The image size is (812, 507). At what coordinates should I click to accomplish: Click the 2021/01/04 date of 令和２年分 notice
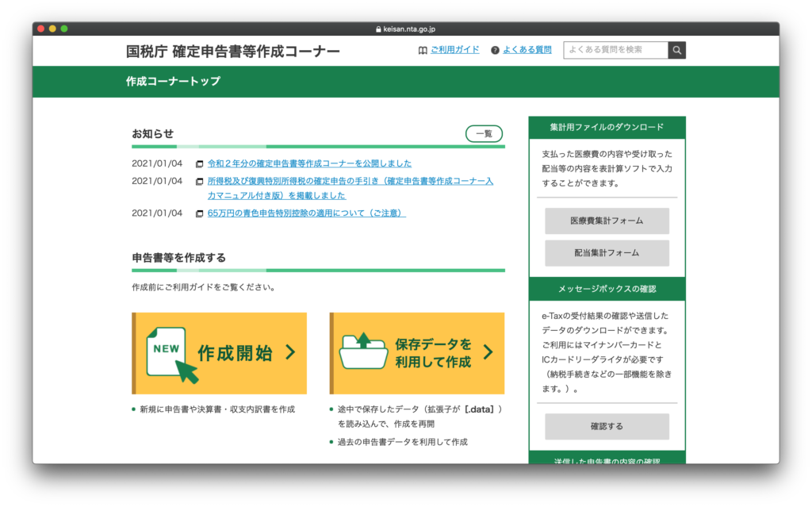[157, 163]
